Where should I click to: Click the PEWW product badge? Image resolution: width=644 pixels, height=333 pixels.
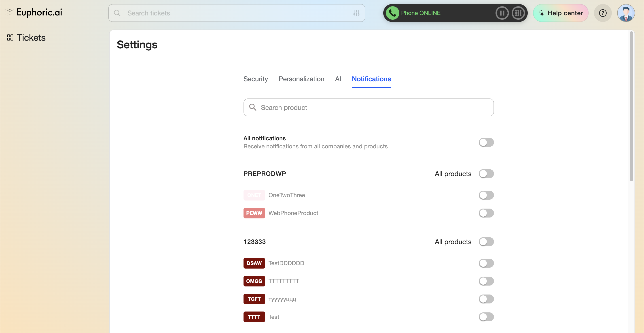pyautogui.click(x=254, y=213)
